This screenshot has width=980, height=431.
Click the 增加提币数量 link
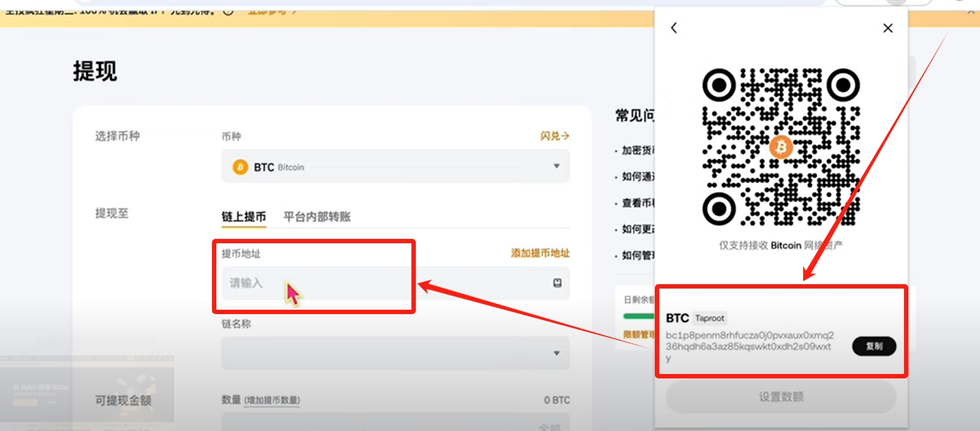(272, 400)
